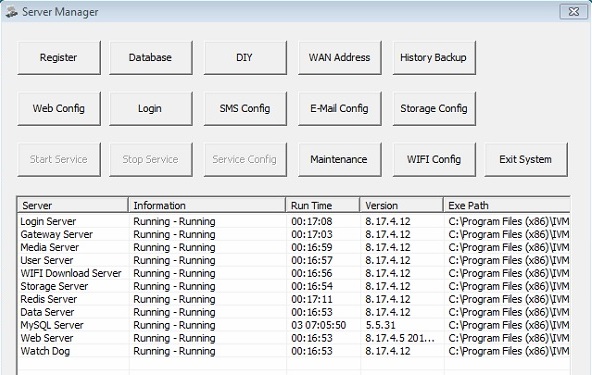Select the Storage Server row
The width and height of the screenshot is (592, 375).
click(x=294, y=286)
